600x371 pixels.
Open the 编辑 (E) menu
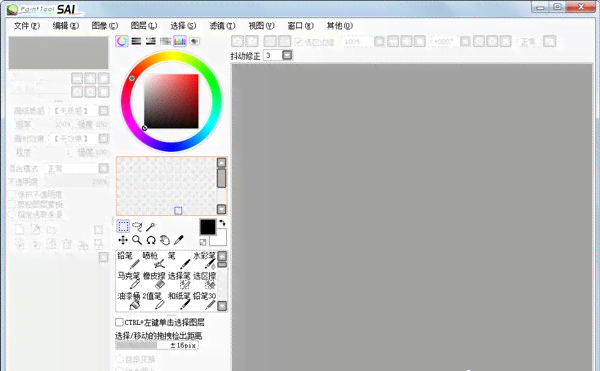(x=65, y=26)
